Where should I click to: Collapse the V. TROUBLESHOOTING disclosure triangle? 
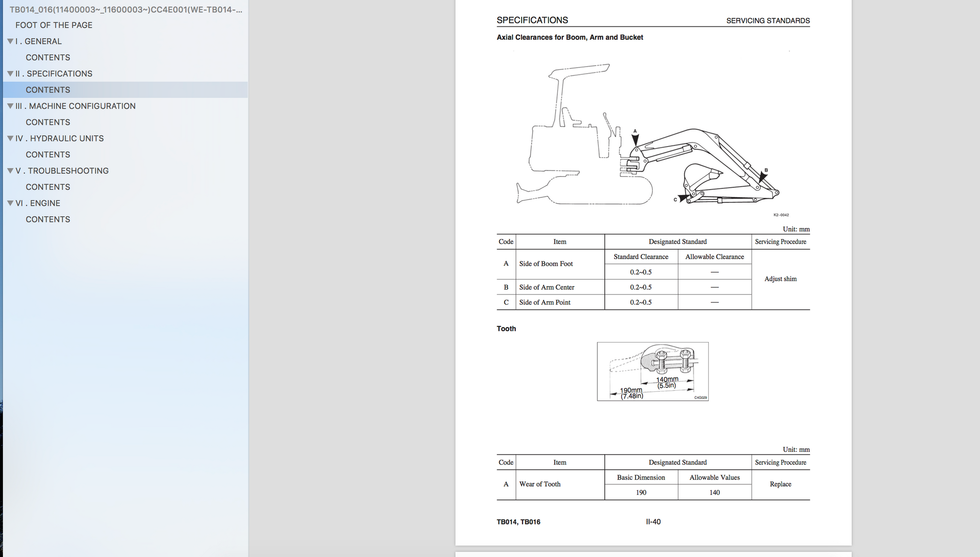tap(10, 171)
